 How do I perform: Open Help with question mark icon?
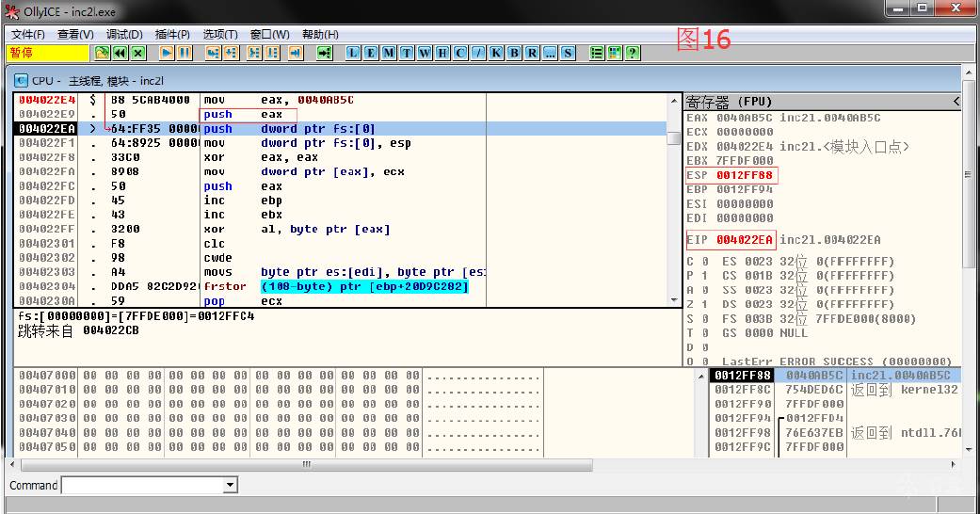(633, 53)
